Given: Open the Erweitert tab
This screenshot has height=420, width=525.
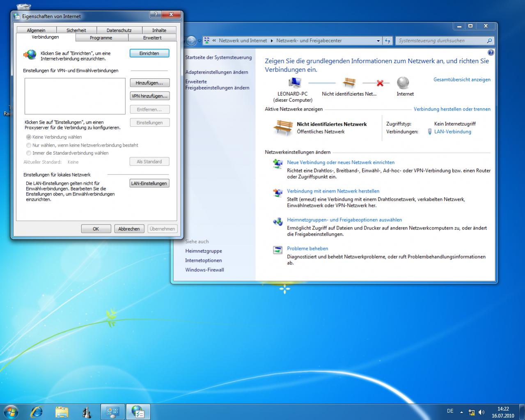Looking at the screenshot, I should click(152, 38).
